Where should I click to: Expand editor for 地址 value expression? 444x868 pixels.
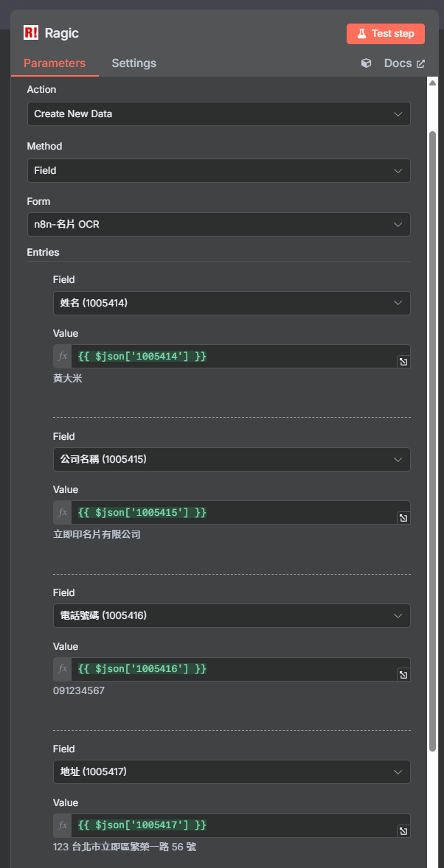point(403,831)
